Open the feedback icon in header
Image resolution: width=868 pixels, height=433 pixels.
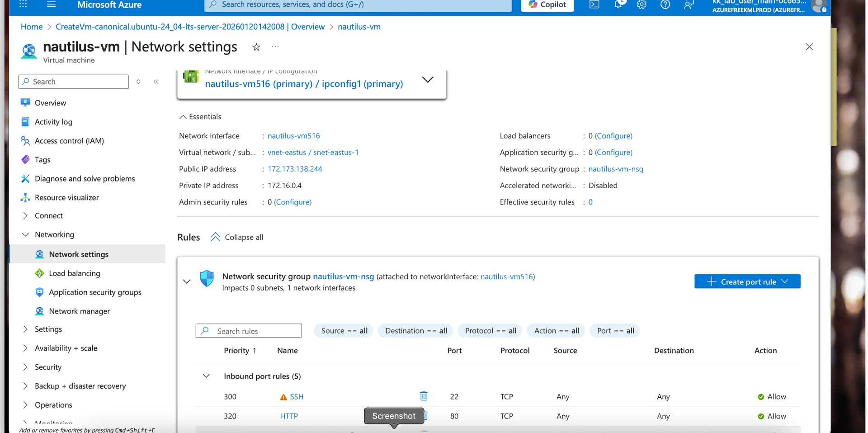click(689, 5)
